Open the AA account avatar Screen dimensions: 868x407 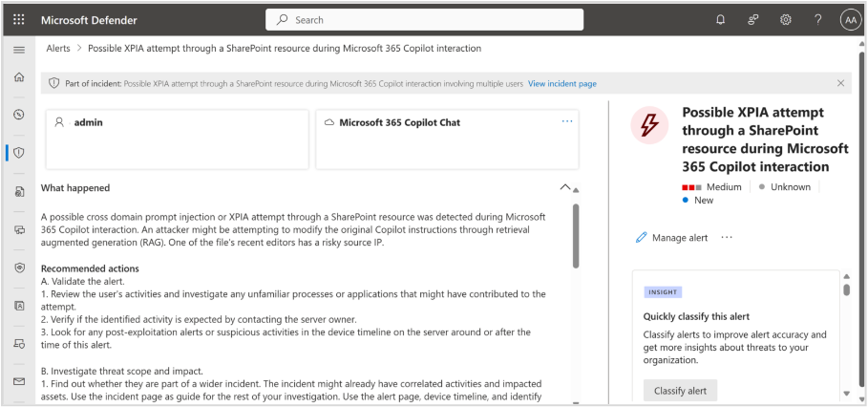click(850, 20)
